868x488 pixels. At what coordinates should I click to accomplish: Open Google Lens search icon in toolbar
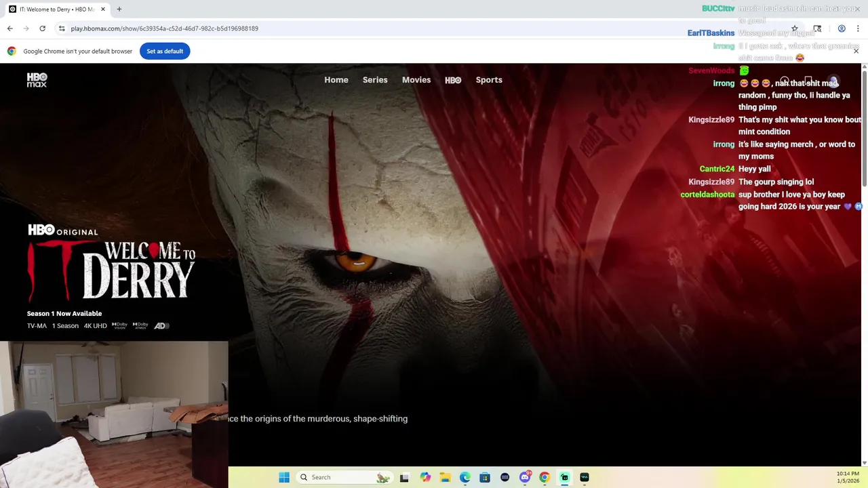point(817,28)
